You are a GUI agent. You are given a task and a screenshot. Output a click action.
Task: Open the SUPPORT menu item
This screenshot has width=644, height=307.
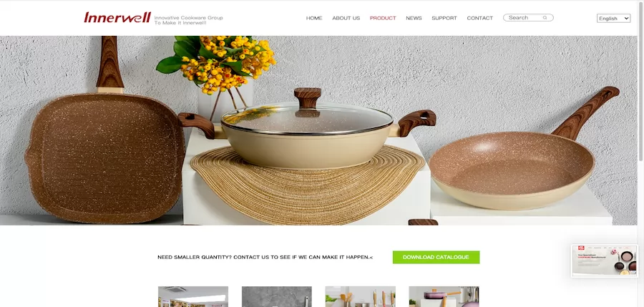[444, 18]
